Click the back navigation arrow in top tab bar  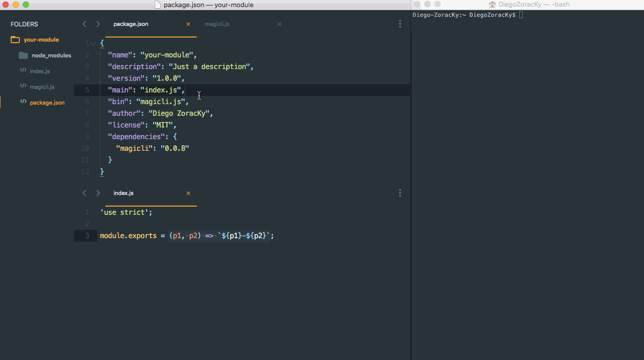[x=84, y=23]
